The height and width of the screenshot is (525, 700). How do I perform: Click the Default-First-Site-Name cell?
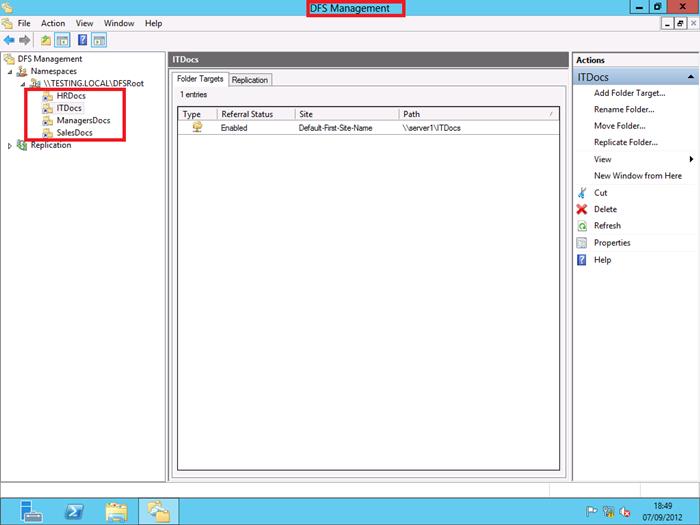335,128
